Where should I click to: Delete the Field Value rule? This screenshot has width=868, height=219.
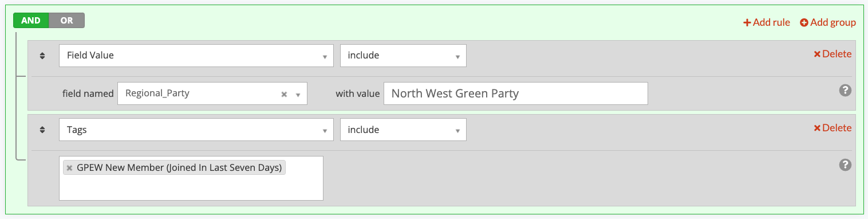pos(833,54)
